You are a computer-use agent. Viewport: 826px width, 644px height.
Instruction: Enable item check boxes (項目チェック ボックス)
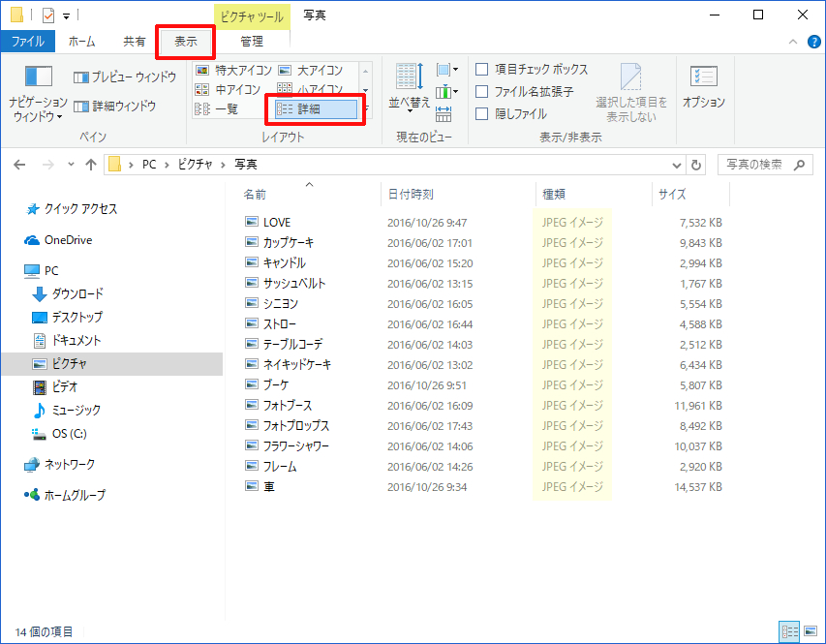[532, 69]
